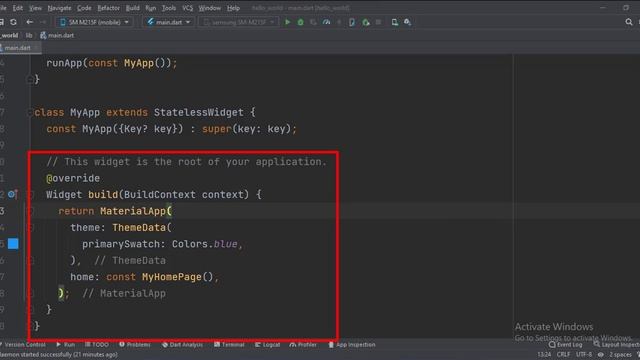
Task: Run with coverage icon in toolbar
Action: (313, 22)
